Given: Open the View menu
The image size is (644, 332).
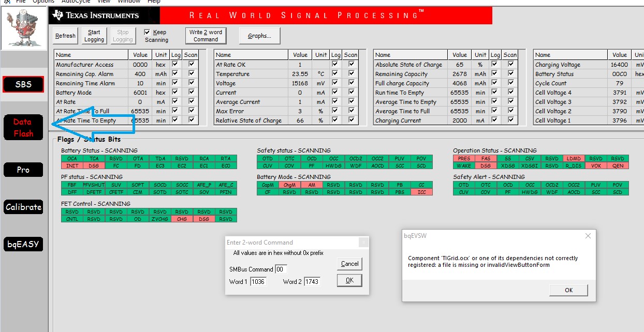Looking at the screenshot, I should tap(104, 2).
